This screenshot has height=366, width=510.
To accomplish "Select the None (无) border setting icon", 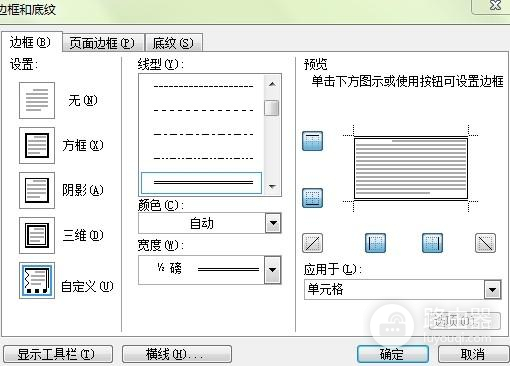I will point(37,100).
